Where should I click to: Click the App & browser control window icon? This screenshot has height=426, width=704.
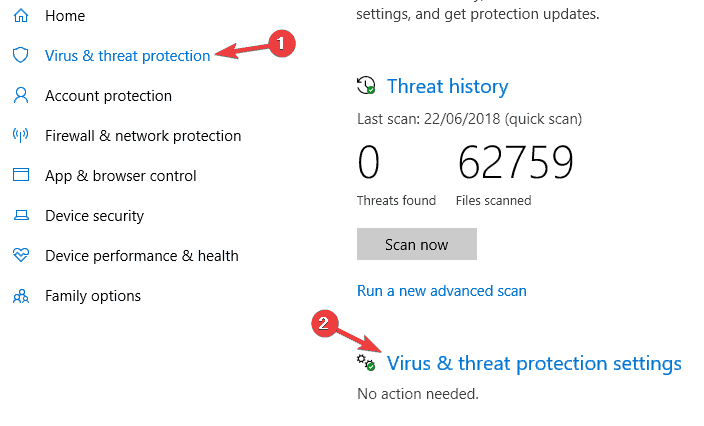click(21, 176)
